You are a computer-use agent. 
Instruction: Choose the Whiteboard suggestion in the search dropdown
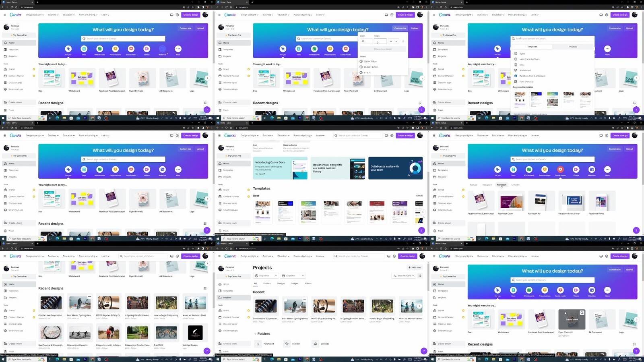pos(525,70)
